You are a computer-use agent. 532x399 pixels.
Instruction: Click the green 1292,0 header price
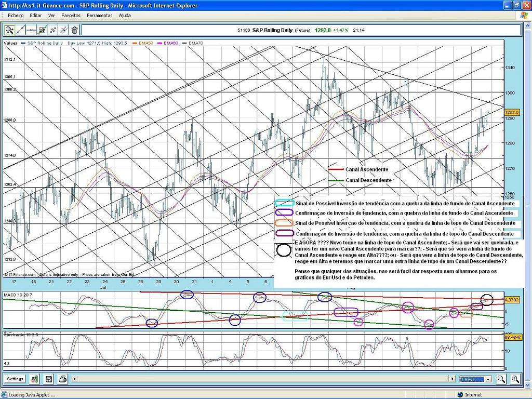coord(323,30)
